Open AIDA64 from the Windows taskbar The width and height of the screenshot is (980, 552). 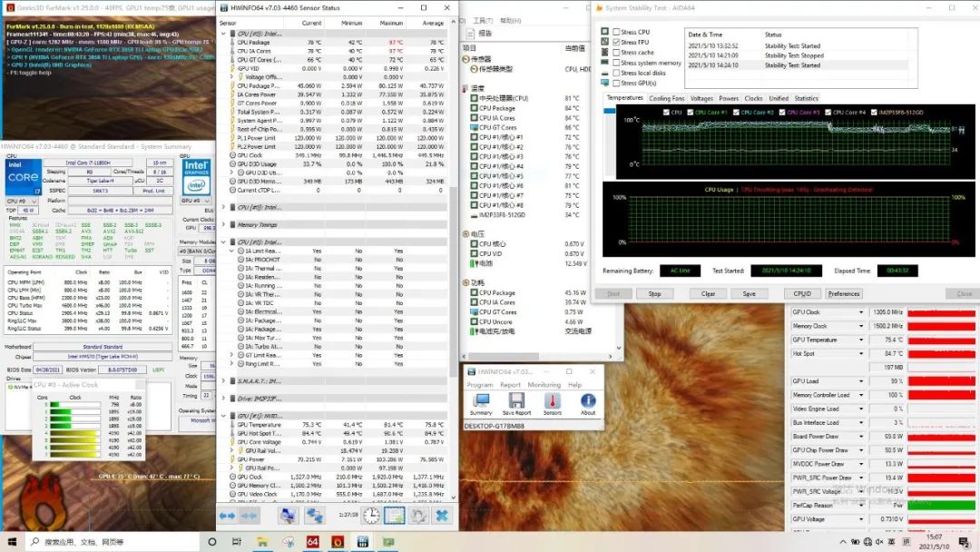click(311, 542)
